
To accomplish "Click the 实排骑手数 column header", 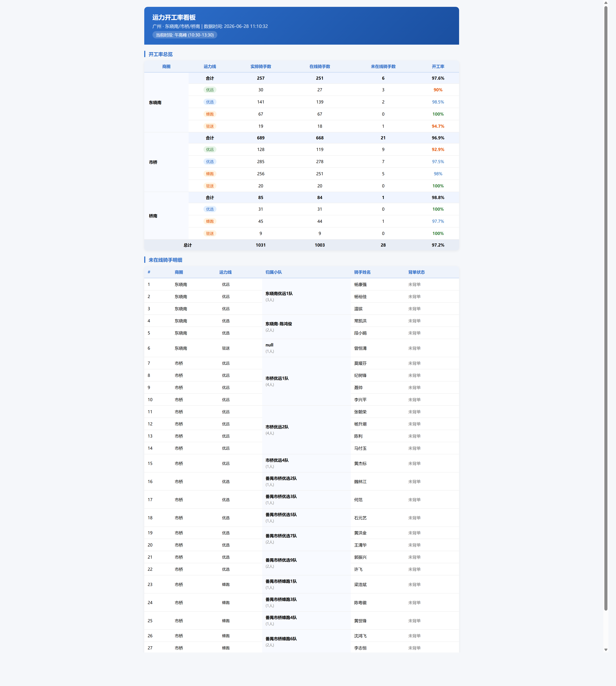I will [x=261, y=67].
